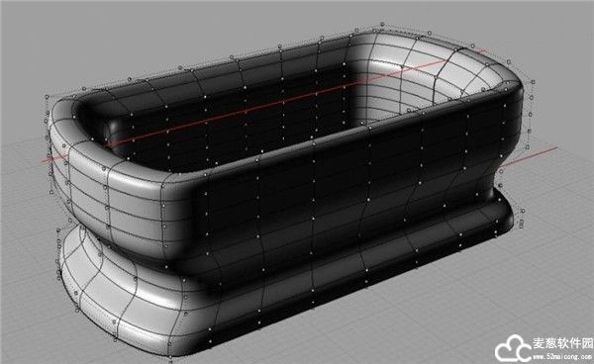594x364 pixels.
Task: Pick the control point at the base's right end
Action: point(523,211)
